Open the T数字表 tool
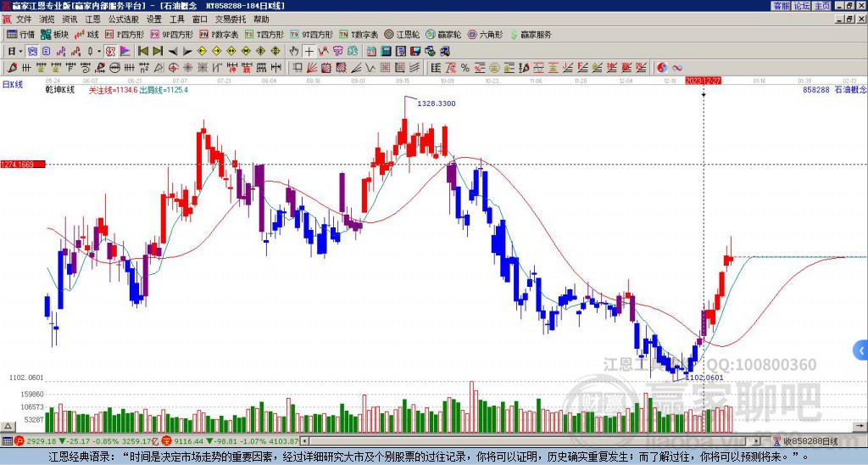Screen dimensions: 868x465 [359, 34]
